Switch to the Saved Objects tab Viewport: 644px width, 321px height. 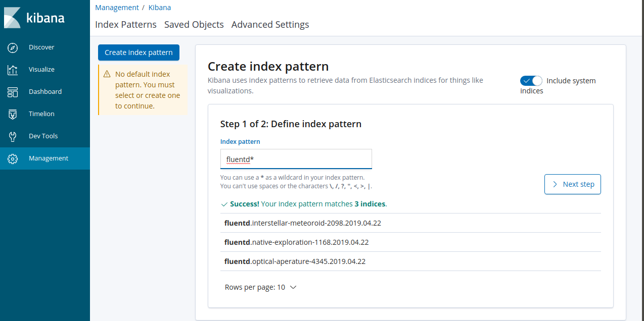[194, 24]
